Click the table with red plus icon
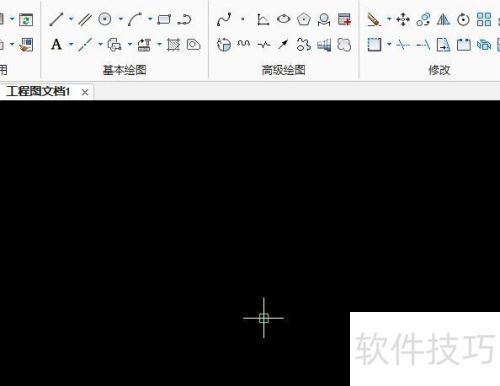Screen dimensions: 500x386 (x=344, y=19)
